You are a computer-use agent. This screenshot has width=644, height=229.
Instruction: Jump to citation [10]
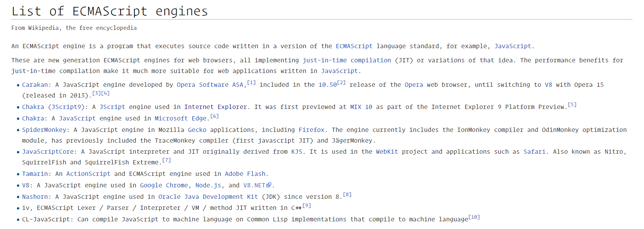coord(474,217)
